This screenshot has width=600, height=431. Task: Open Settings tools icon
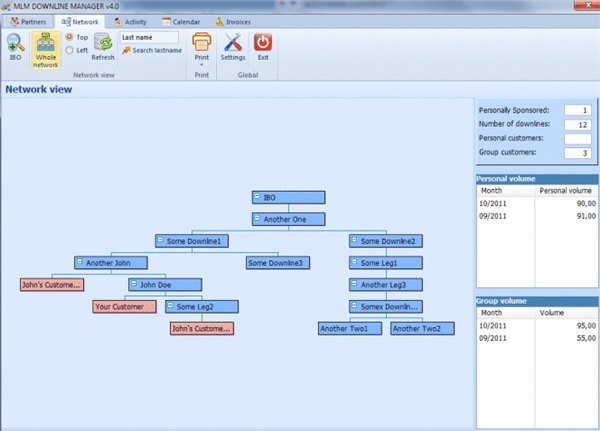[233, 42]
